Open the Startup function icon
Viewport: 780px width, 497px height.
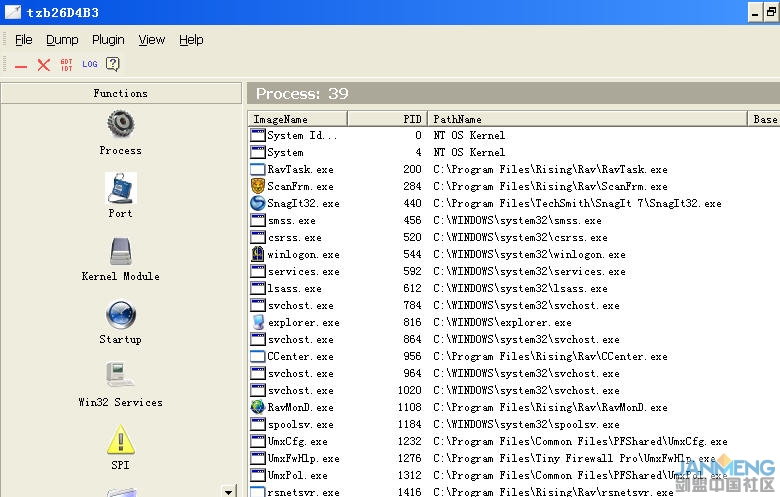tap(120, 314)
